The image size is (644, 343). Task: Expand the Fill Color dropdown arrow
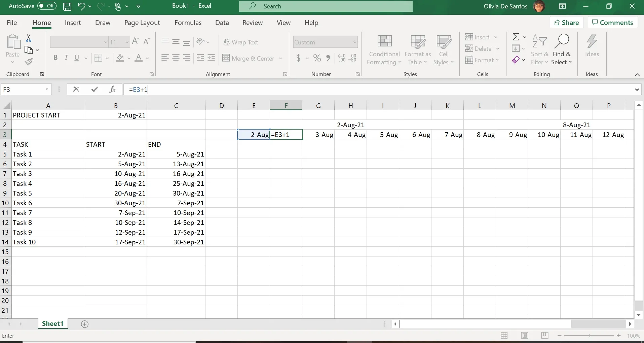coord(129,58)
